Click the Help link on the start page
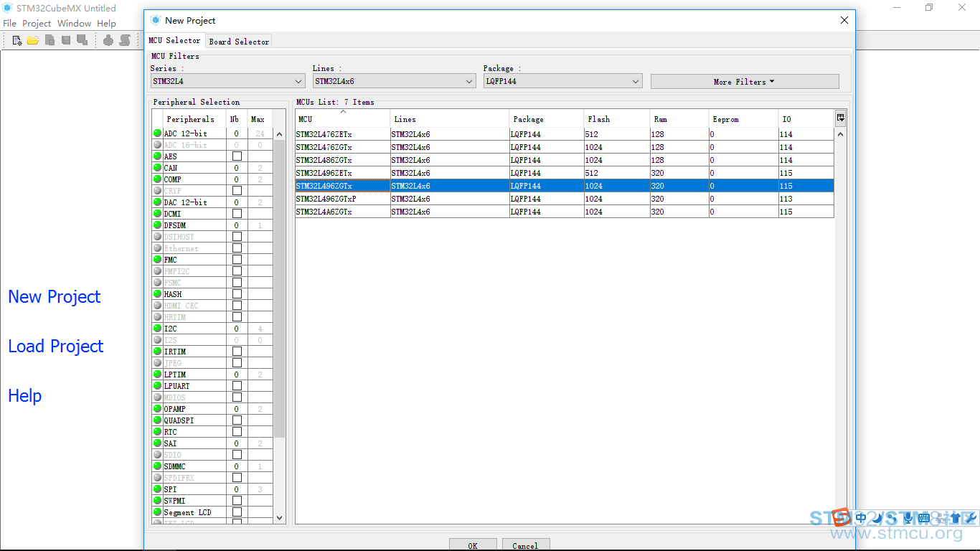The height and width of the screenshot is (551, 980). 25,396
